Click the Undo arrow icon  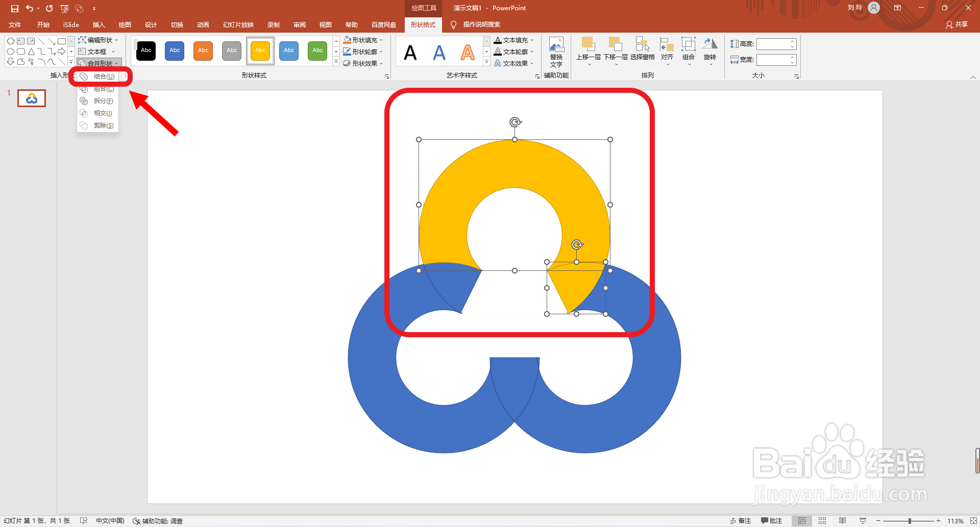pyautogui.click(x=30, y=8)
